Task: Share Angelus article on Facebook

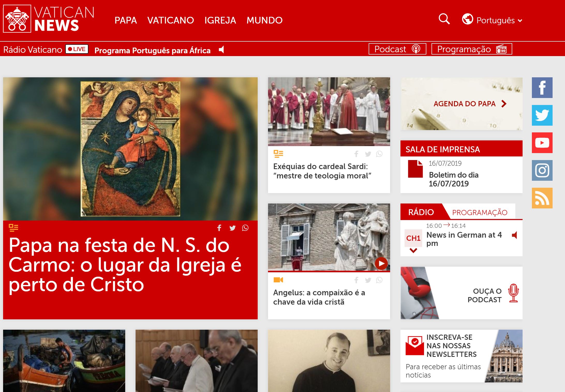Action: (x=356, y=280)
